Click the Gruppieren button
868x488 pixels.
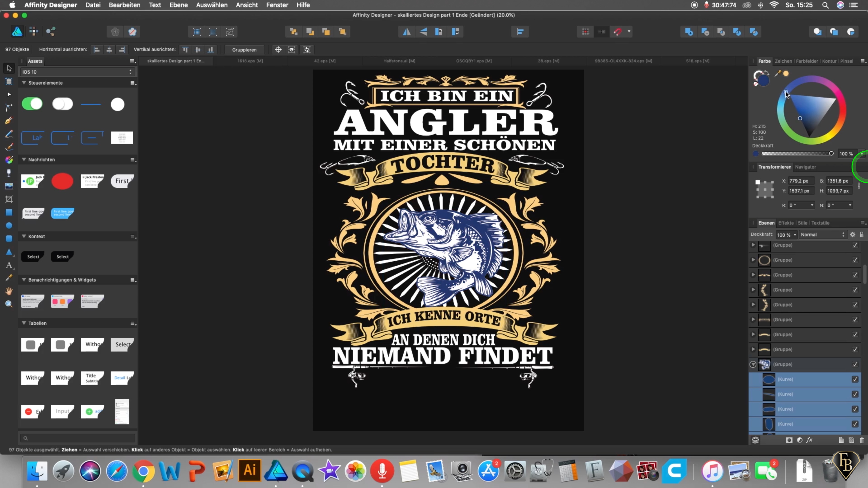pyautogui.click(x=244, y=50)
